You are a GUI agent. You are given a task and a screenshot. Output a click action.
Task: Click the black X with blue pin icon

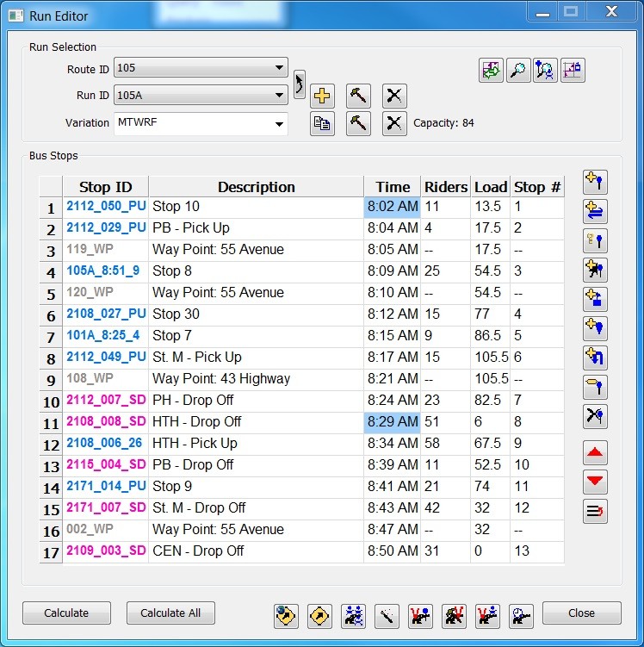click(595, 416)
